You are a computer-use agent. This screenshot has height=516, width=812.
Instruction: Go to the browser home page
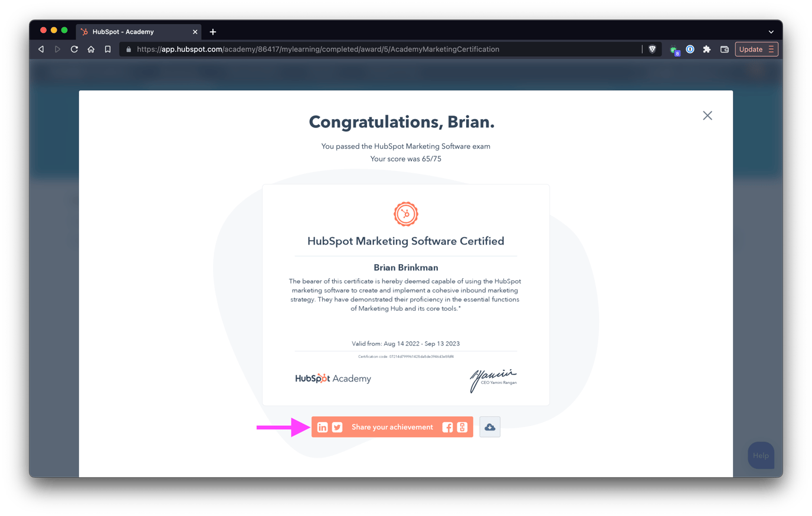tap(90, 50)
